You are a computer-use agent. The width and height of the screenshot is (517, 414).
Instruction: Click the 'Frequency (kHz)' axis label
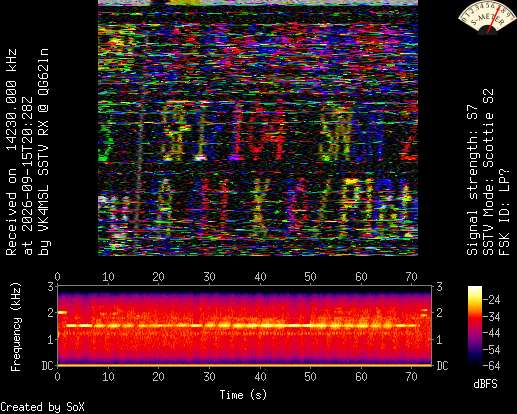[x=15, y=327]
